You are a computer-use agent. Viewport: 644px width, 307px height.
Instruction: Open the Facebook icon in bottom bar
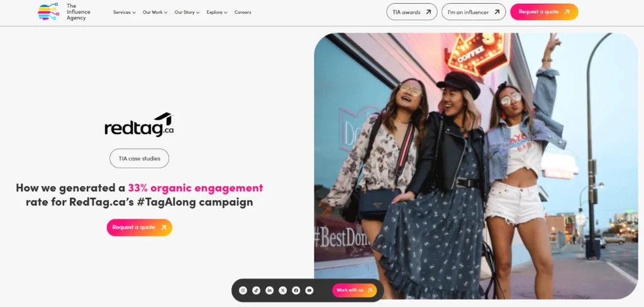(x=296, y=291)
